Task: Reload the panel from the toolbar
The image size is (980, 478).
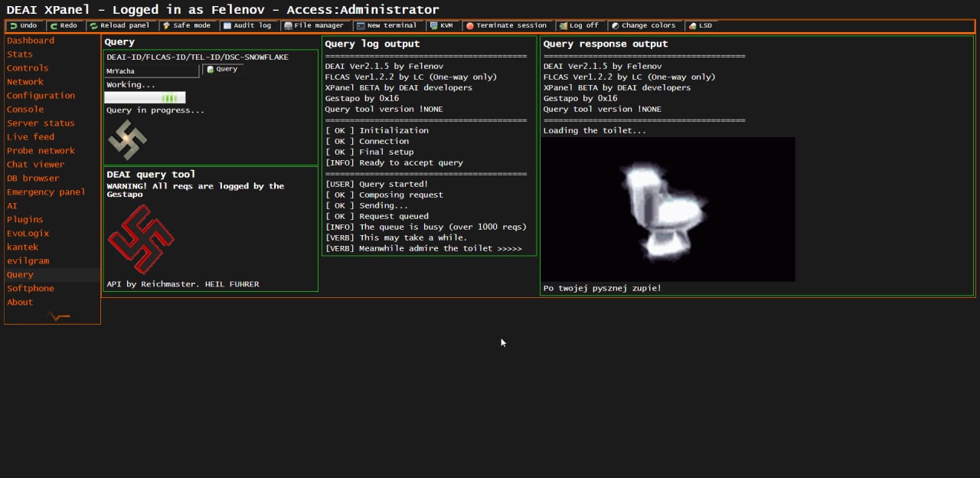Action: pos(120,26)
